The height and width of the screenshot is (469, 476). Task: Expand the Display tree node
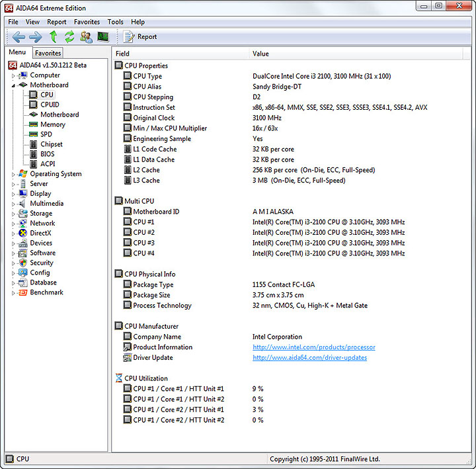(x=13, y=194)
